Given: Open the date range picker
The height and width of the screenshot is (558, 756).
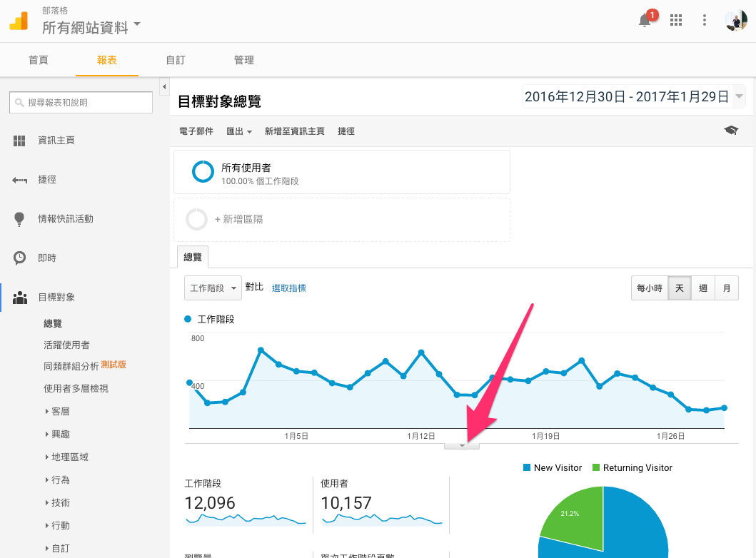Looking at the screenshot, I should (633, 96).
